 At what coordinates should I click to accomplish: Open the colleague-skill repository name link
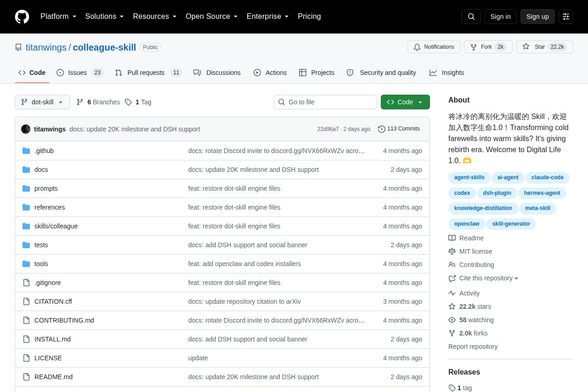pos(104,47)
